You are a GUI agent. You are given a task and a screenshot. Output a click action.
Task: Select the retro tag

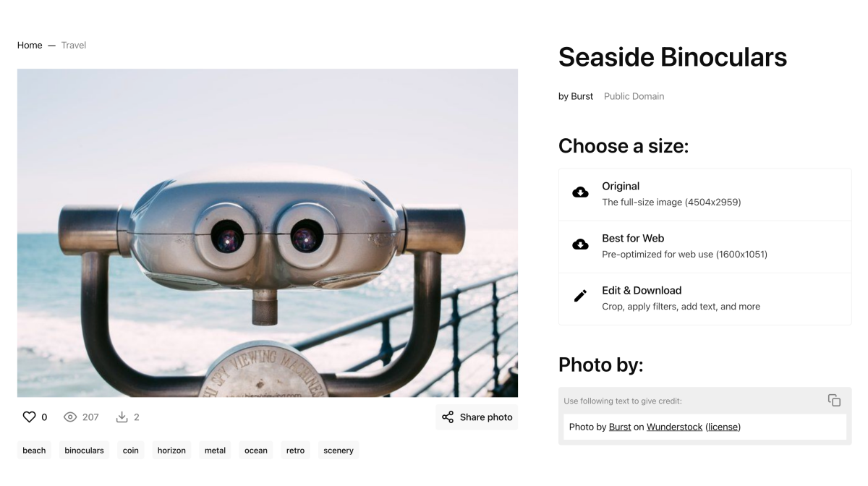click(295, 451)
